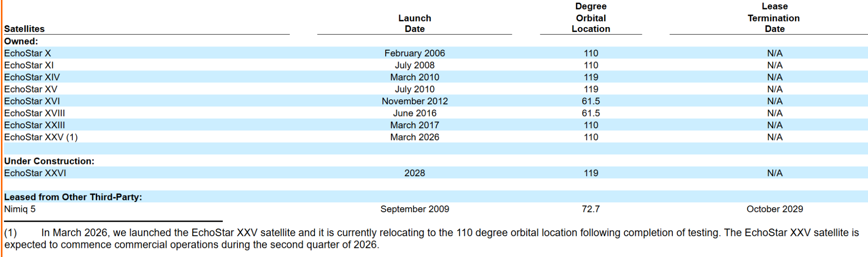
Task: Select 'July 2010' launch date
Action: point(415,89)
